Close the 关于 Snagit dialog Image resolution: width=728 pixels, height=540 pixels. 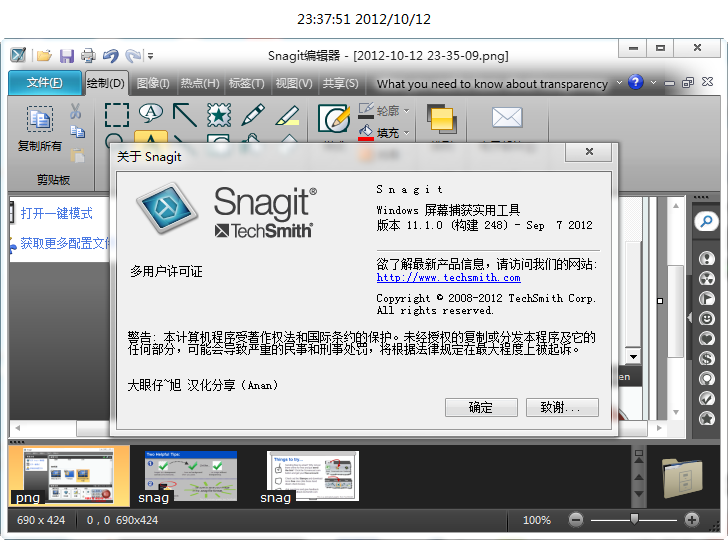589,151
